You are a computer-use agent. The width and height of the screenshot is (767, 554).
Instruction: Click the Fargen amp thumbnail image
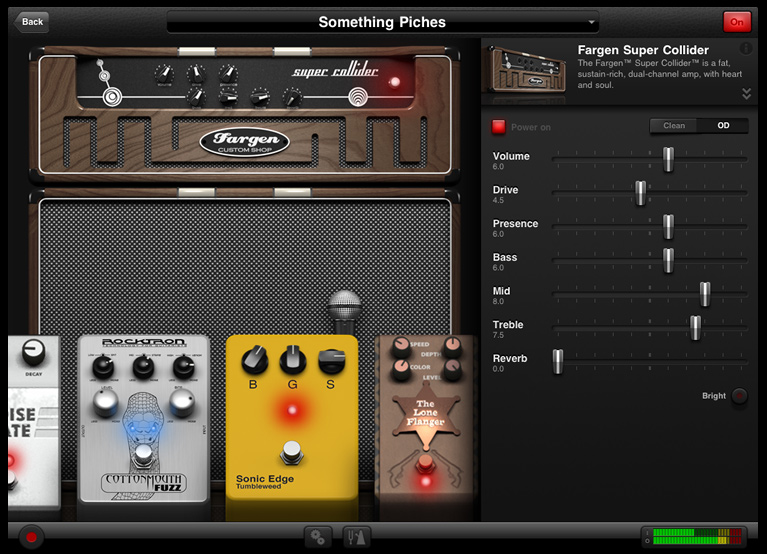526,70
